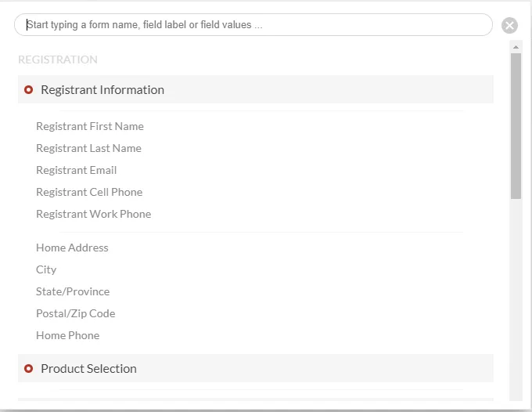Viewport: 532px width, 412px height.
Task: Select the Registrant Last Name field
Action: click(88, 148)
